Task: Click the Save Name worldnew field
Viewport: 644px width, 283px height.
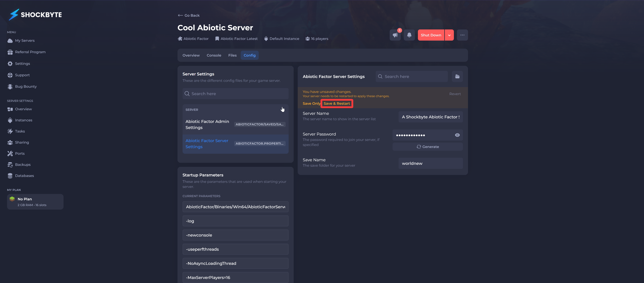Action: (431, 163)
